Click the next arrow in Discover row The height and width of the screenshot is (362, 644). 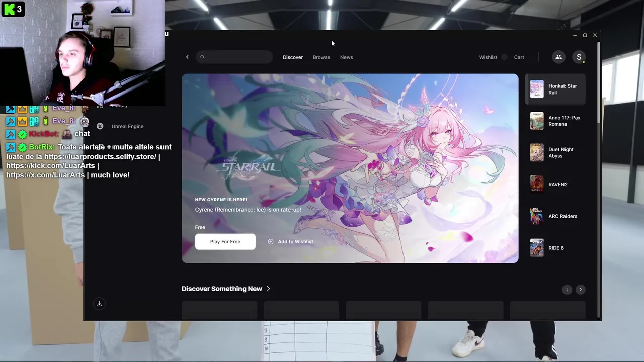(581, 290)
